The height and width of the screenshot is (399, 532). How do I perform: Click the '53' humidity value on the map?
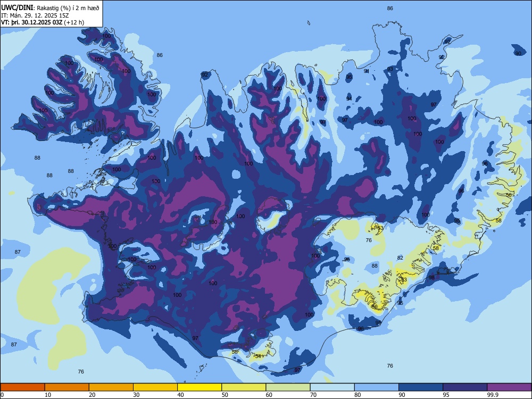(x=380, y=228)
